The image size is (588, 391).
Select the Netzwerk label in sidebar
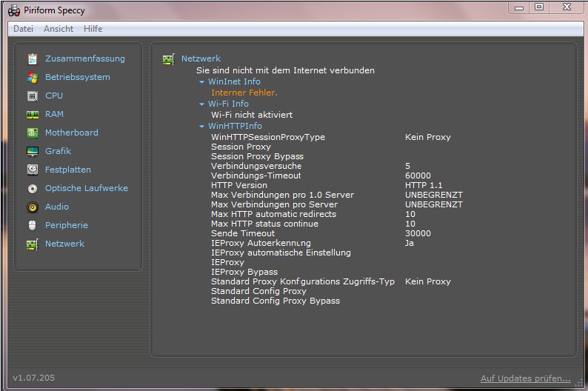65,244
